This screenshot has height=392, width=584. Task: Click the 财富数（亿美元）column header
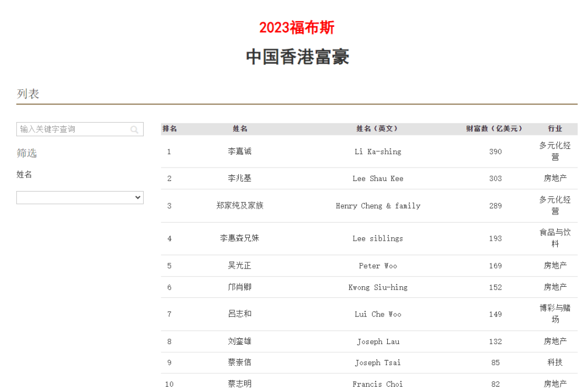tap(495, 129)
